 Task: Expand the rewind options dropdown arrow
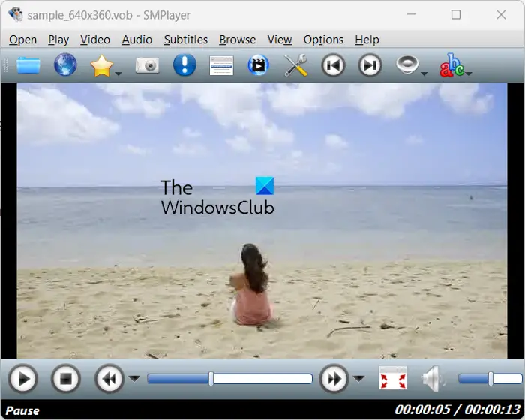click(134, 379)
